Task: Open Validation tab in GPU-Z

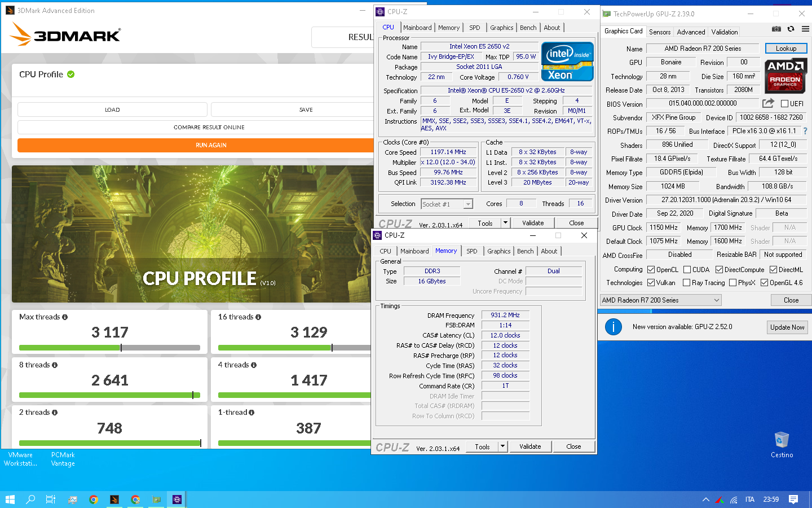Action: coord(725,32)
